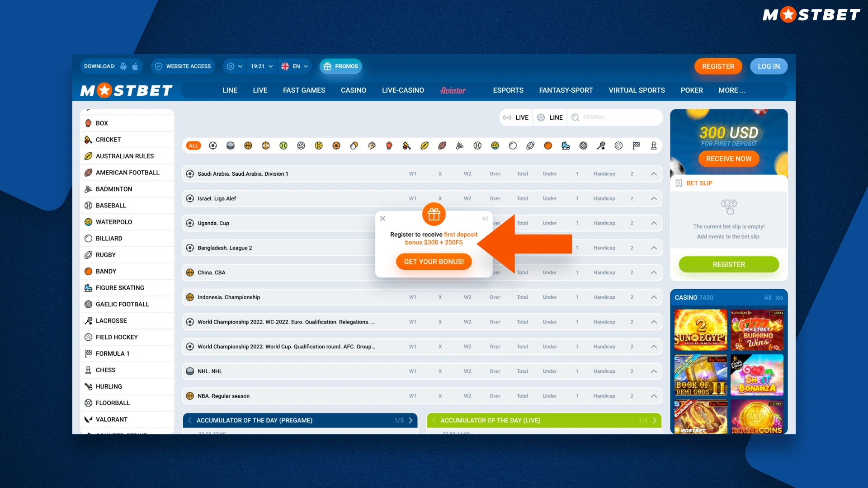Select the CASINO tab in navigation

point(353,90)
